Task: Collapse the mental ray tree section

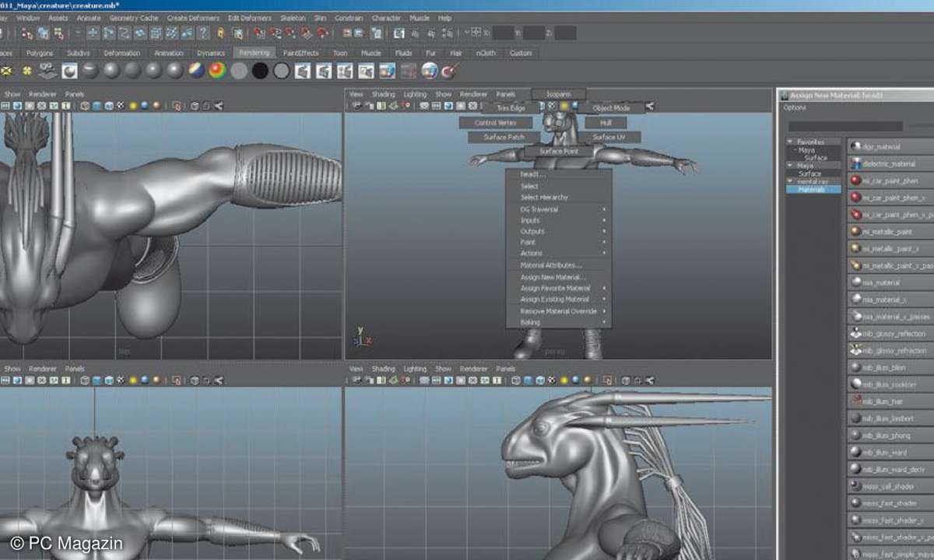Action: [x=791, y=181]
